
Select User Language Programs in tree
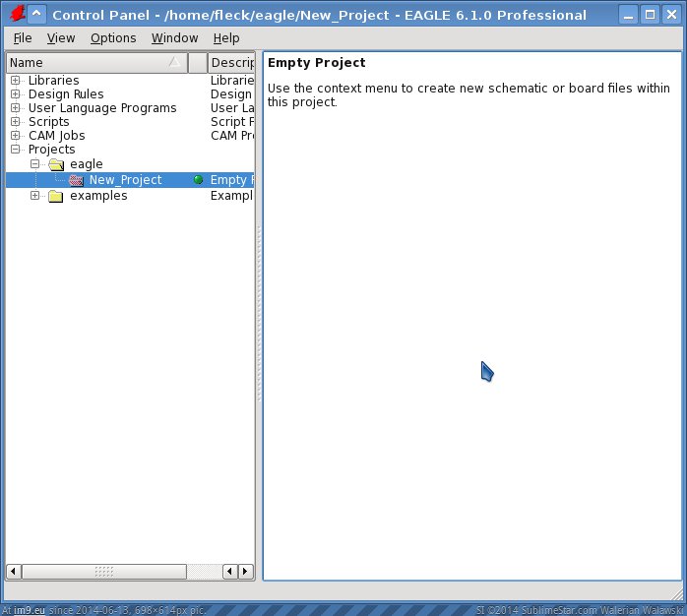click(102, 108)
